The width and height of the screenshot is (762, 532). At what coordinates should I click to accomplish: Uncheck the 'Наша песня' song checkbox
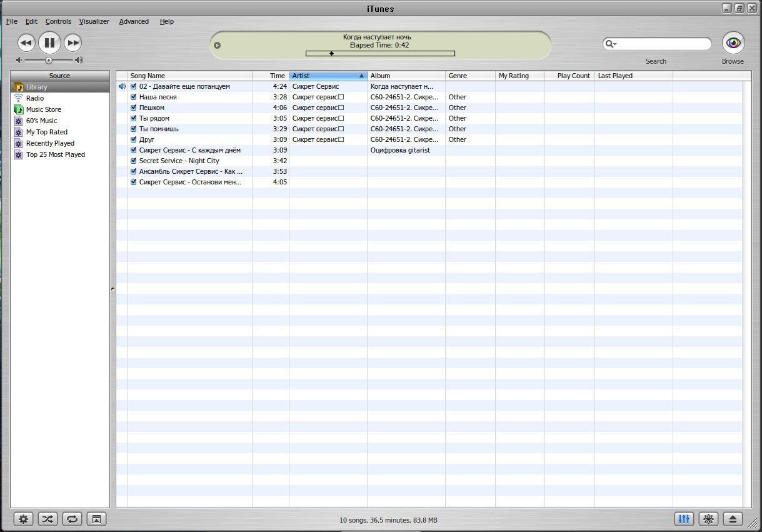tap(133, 97)
